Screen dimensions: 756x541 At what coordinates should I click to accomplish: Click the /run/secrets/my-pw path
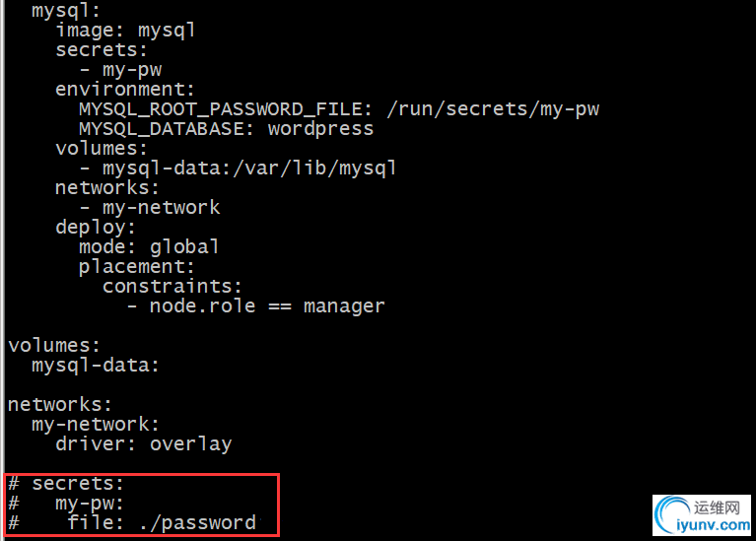click(x=493, y=109)
